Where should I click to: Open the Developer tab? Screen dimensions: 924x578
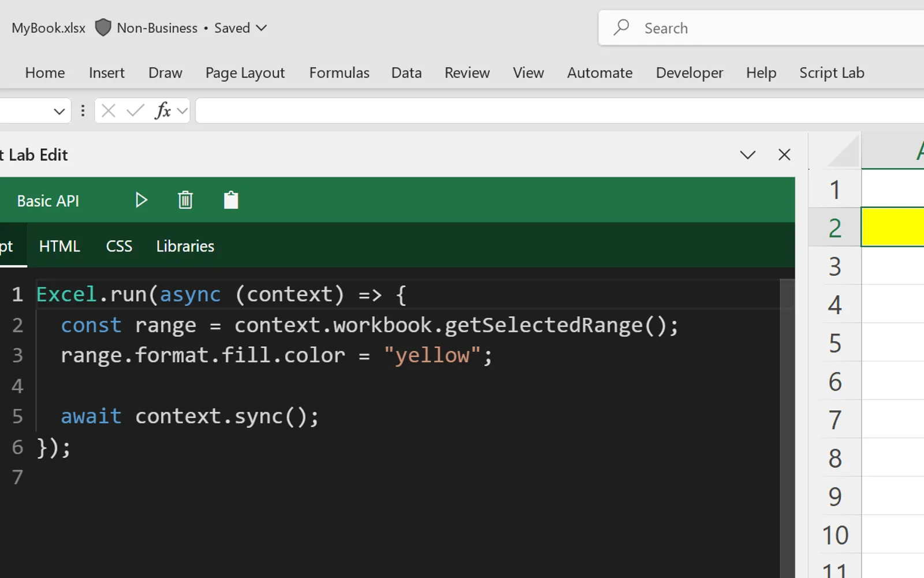click(690, 73)
